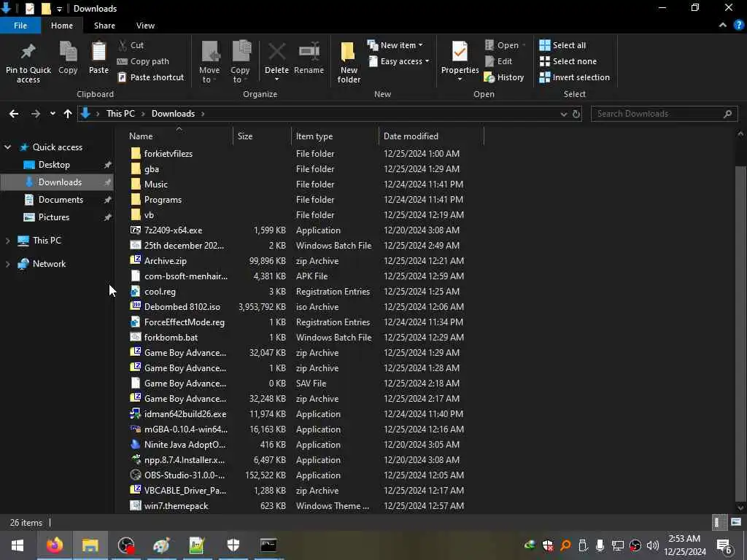The height and width of the screenshot is (560, 747).
Task: Select forkbomb.bat file
Action: pos(171,338)
